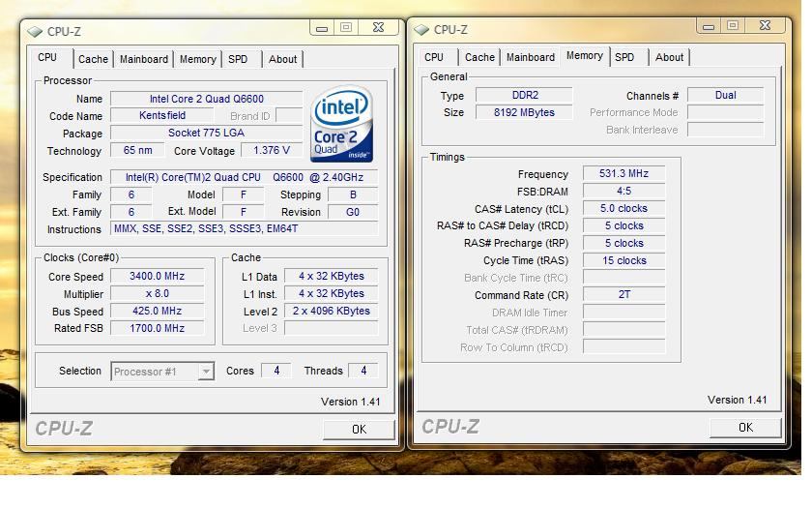812x508 pixels.
Task: Click the Package value Socket 775 LGA
Action: click(x=207, y=133)
